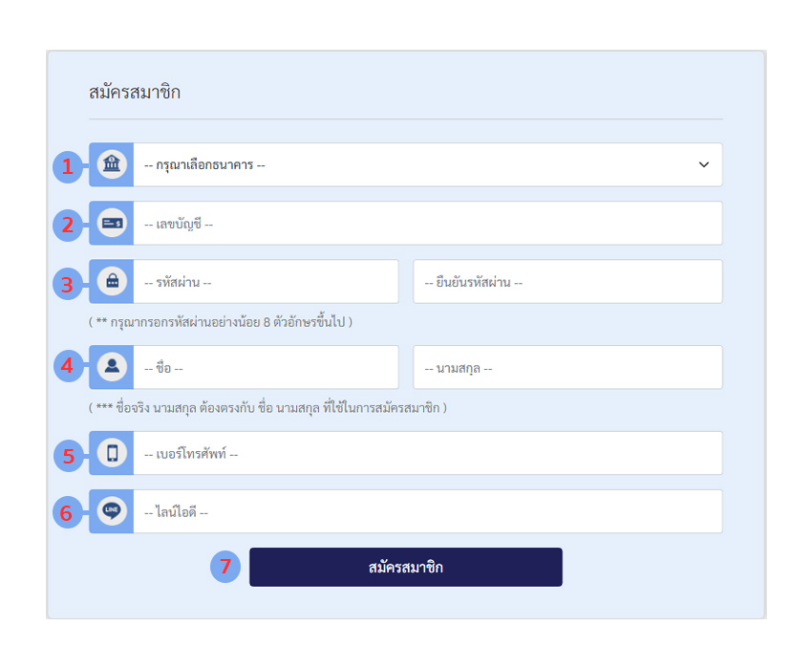Click the bank building icon

pos(112,164)
